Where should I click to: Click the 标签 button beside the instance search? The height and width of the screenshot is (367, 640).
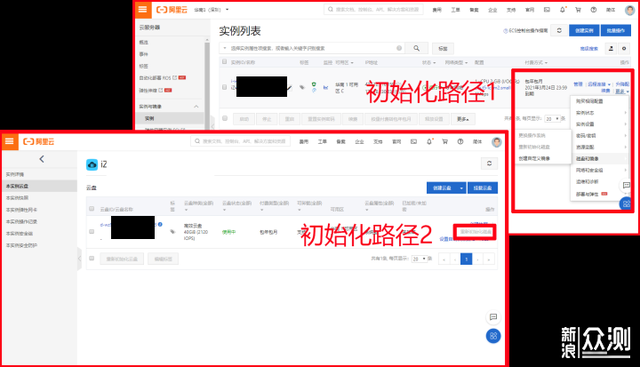443,48
